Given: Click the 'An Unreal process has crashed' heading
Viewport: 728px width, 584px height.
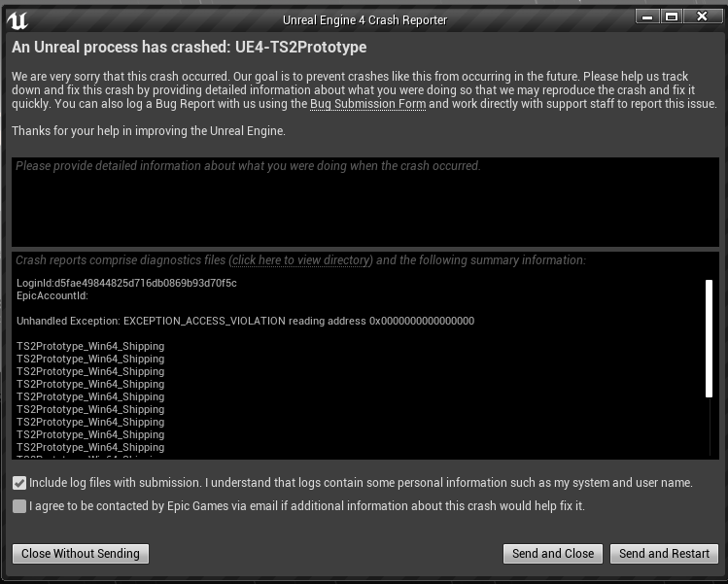Looking at the screenshot, I should pyautogui.click(x=189, y=47).
